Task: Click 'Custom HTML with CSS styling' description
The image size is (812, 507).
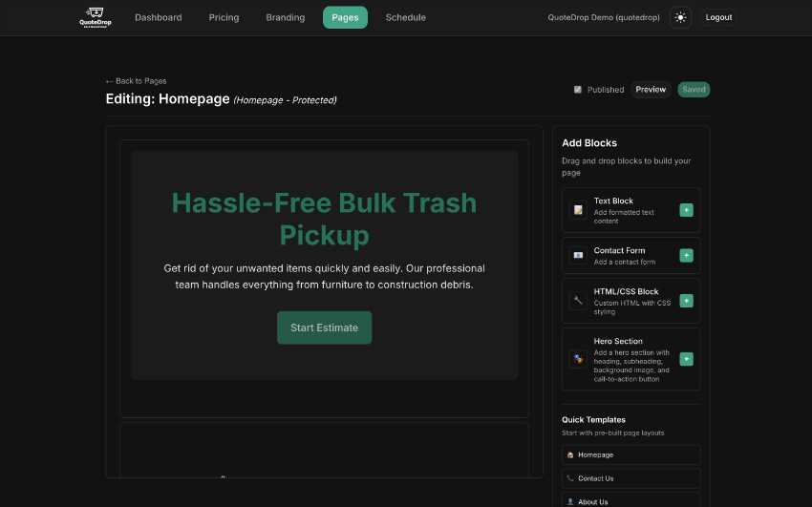Action: click(x=631, y=307)
